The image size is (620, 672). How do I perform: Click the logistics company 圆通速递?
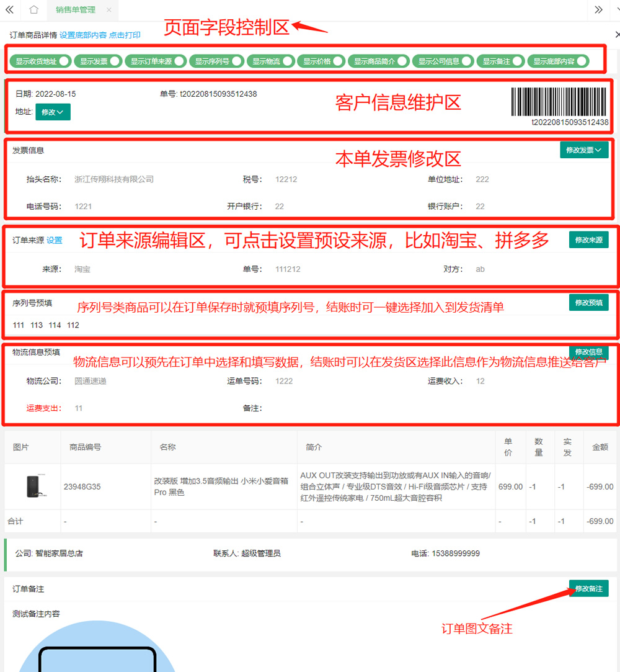(91, 381)
